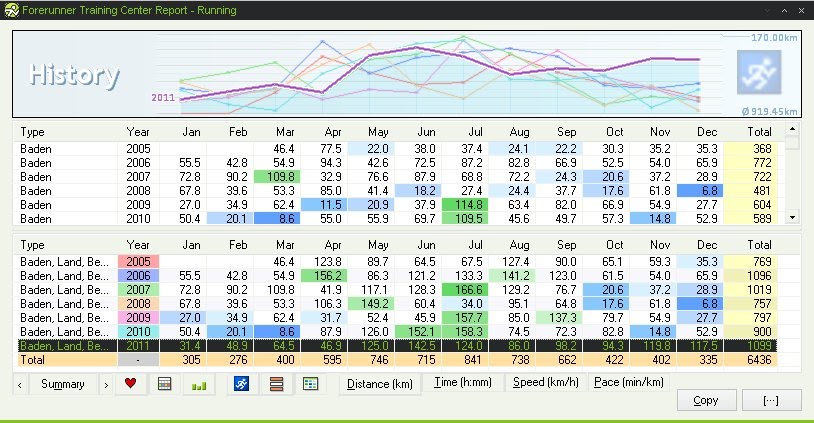The height and width of the screenshot is (423, 814).
Task: Click the stacked rows icon button
Action: pos(277,384)
